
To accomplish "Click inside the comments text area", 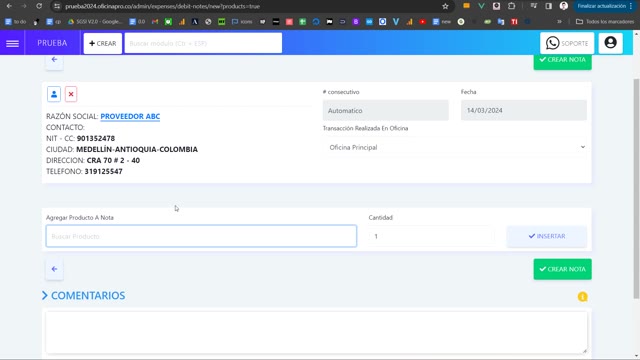I will pos(317,332).
